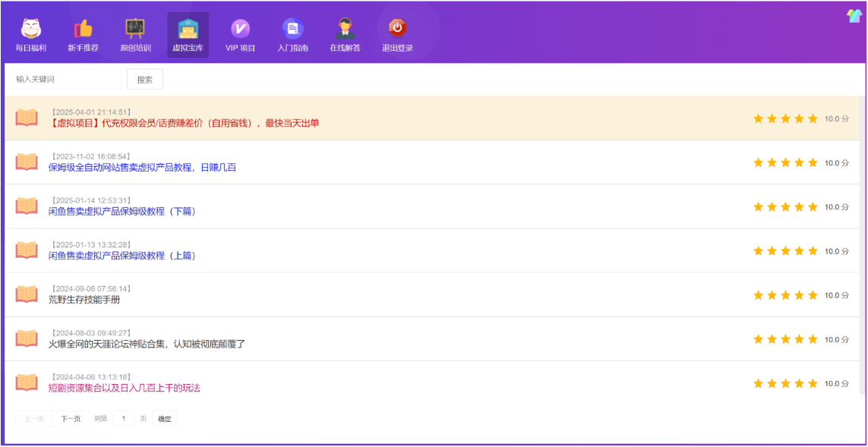Click the 新手推荐 thumbs-up icon

click(x=83, y=30)
